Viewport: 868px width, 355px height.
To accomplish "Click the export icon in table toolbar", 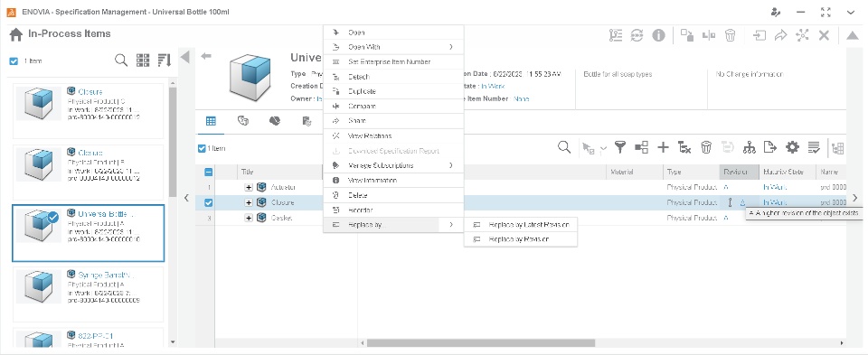I will tap(770, 147).
